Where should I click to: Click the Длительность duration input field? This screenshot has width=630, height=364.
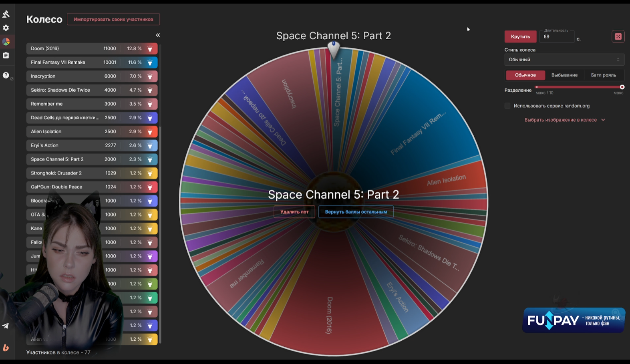[x=557, y=36]
